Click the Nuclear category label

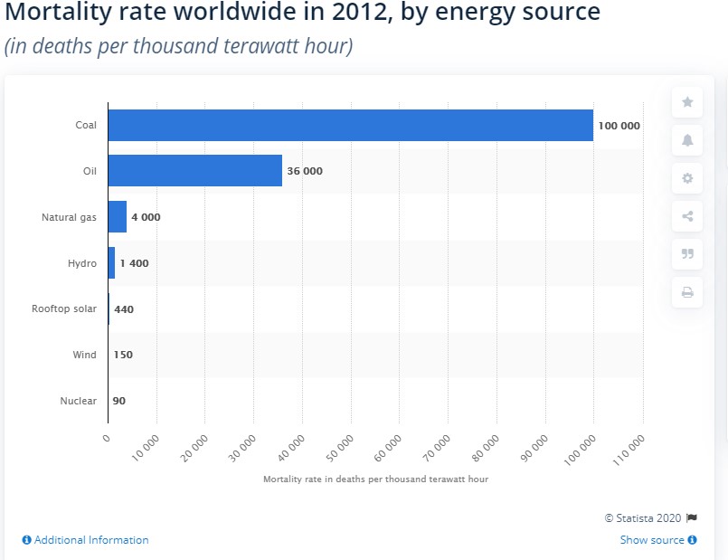pos(78,401)
